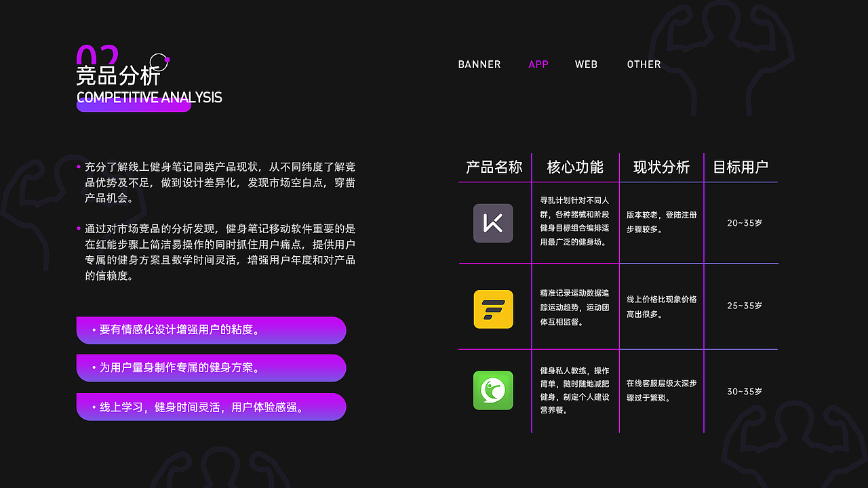This screenshot has width=868, height=488.
Task: Open the green Codoon app icon
Action: (493, 390)
